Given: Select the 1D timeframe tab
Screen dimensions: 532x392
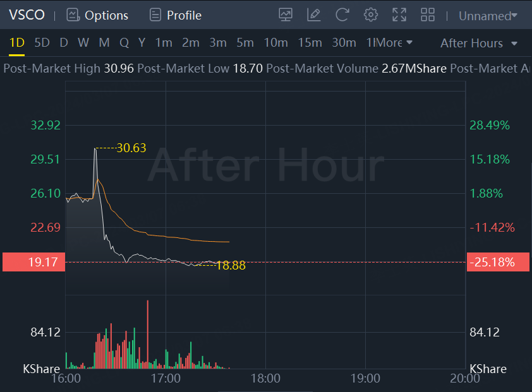Looking at the screenshot, I should click(16, 42).
